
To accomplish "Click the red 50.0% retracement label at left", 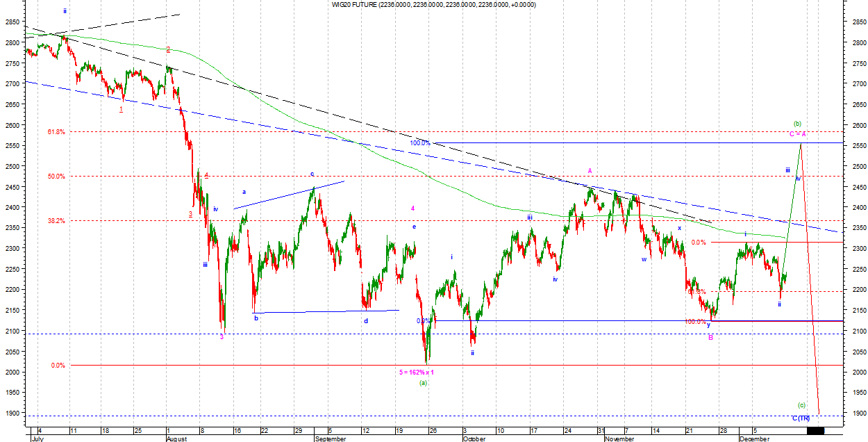I will (x=56, y=177).
